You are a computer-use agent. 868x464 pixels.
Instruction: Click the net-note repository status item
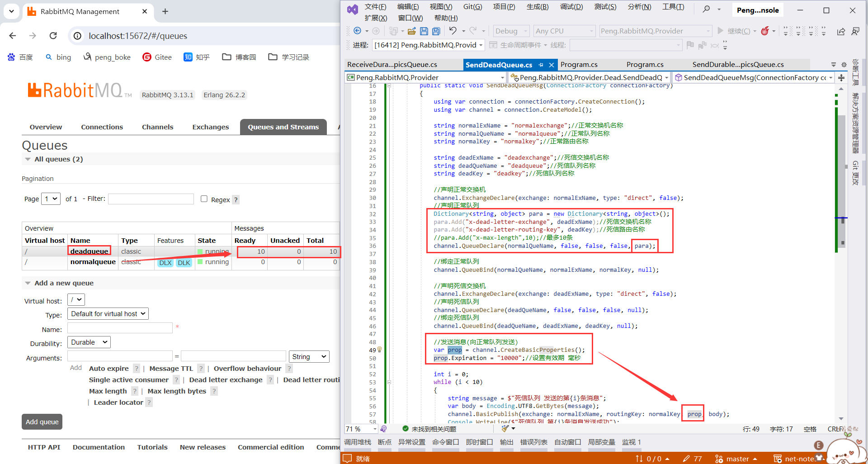pos(796,459)
